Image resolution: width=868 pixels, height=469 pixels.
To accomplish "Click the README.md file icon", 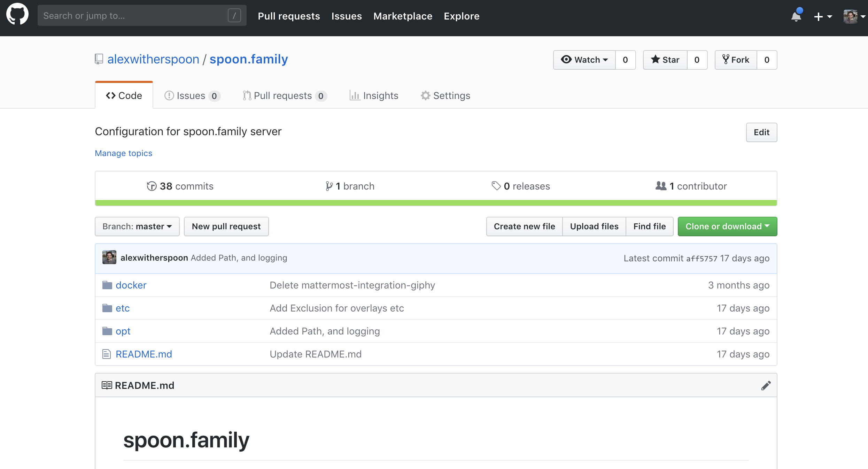I will click(x=107, y=354).
